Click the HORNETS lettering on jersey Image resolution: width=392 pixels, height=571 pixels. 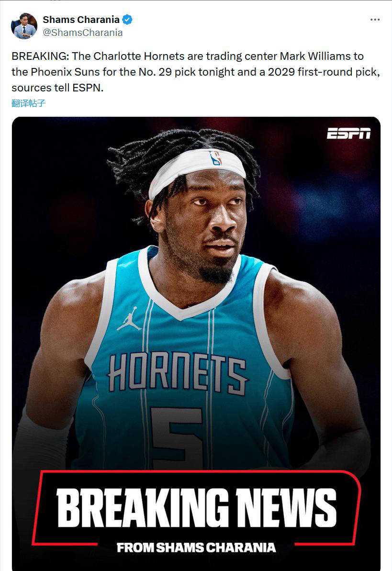tap(177, 372)
